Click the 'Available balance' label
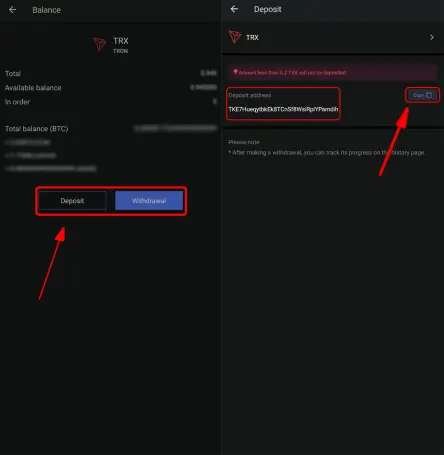The width and height of the screenshot is (444, 455). coord(33,88)
